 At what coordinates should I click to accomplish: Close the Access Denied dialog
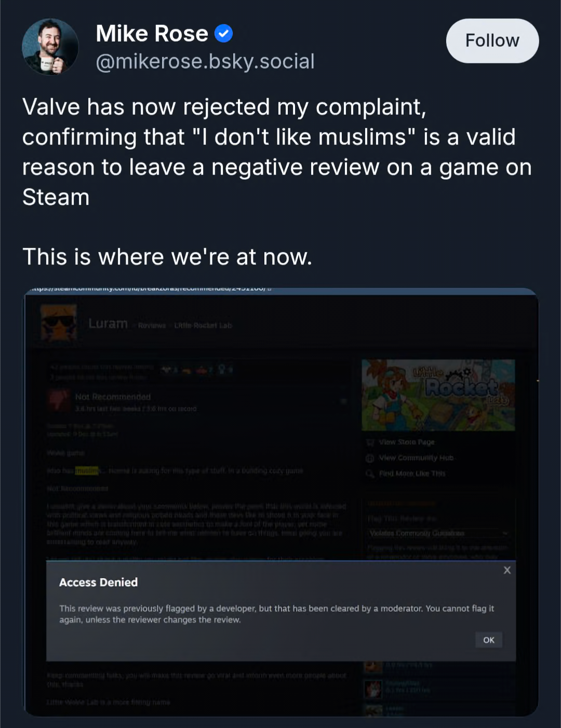[507, 570]
